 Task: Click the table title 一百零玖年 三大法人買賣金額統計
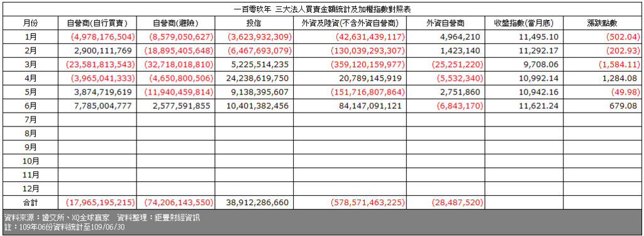coord(321,9)
